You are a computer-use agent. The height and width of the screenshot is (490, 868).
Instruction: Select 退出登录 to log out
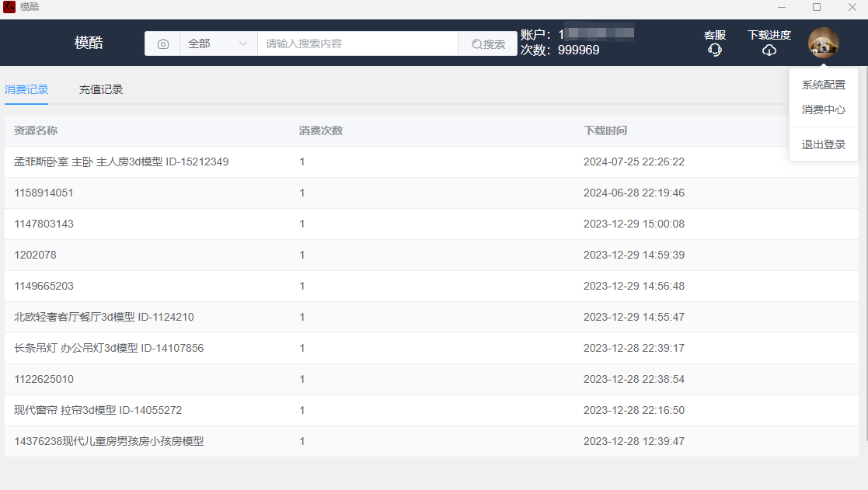[823, 145]
